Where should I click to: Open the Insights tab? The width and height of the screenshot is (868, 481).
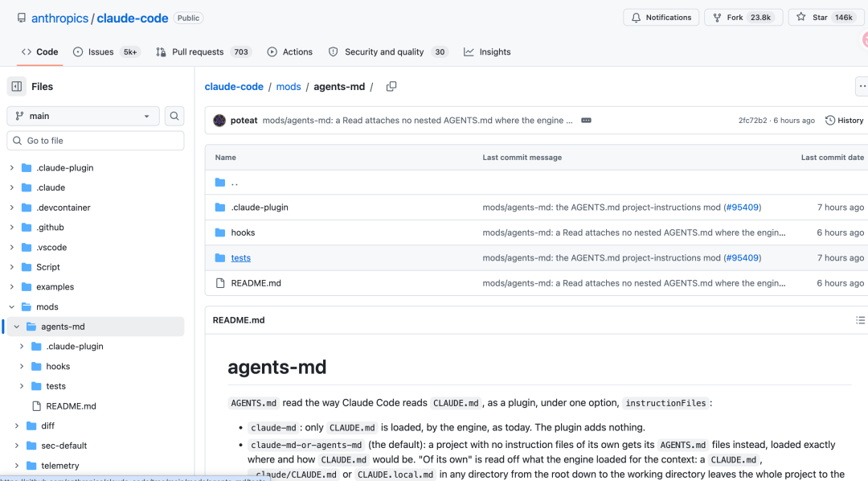tap(487, 51)
